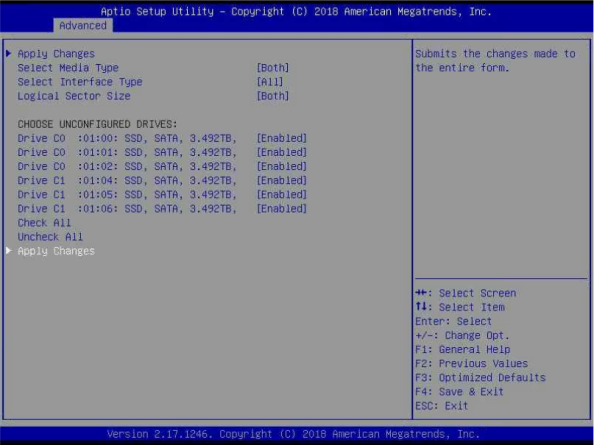
Task: Select the highlighted bottom Apply Changes entry
Action: click(56, 251)
